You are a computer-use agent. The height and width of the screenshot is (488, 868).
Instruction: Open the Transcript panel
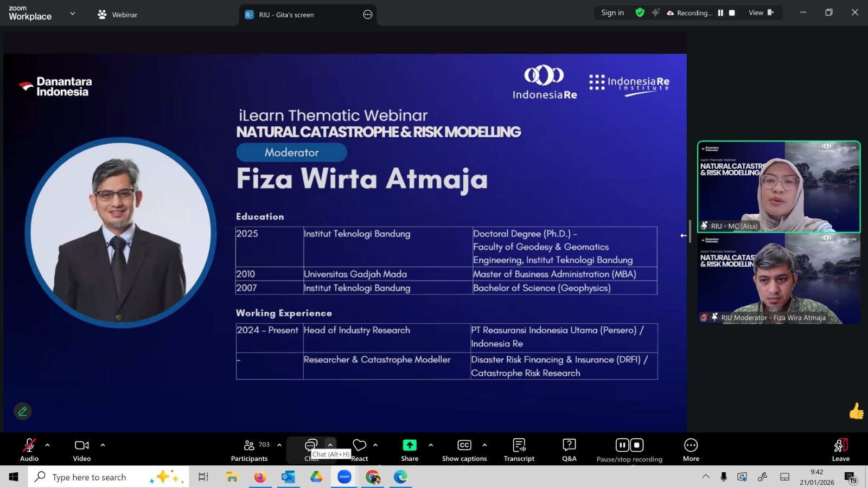[519, 450]
